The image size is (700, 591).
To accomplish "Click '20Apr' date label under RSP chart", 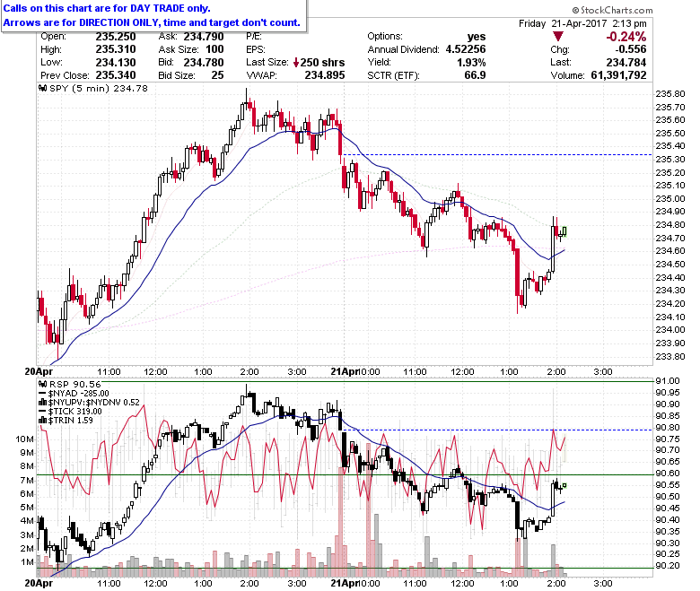I will pos(39,584).
